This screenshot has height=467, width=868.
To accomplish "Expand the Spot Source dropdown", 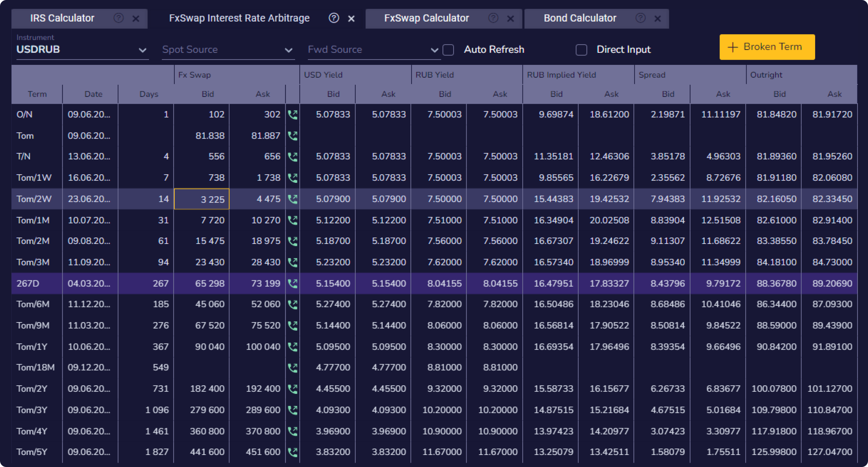I will pyautogui.click(x=228, y=50).
